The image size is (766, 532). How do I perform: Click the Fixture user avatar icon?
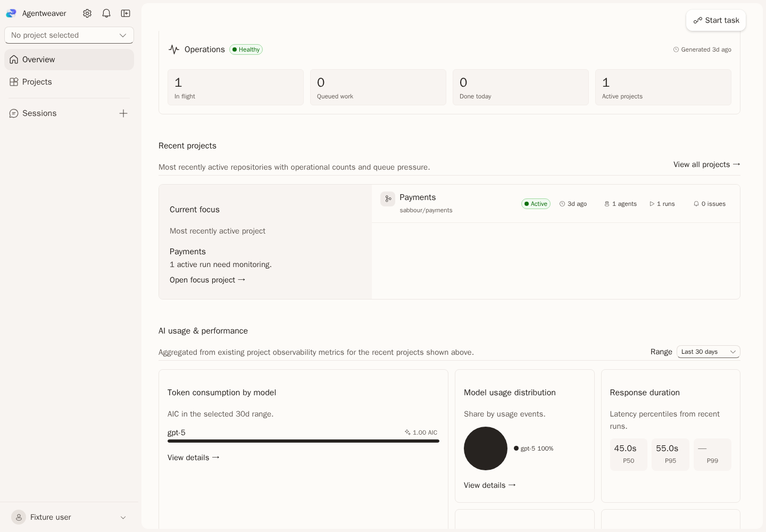coord(19,517)
